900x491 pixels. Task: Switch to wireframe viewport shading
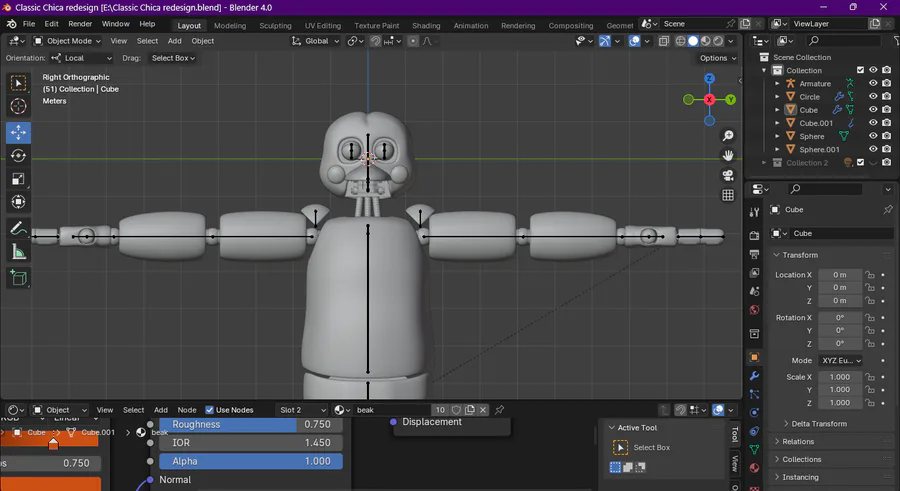coord(681,41)
